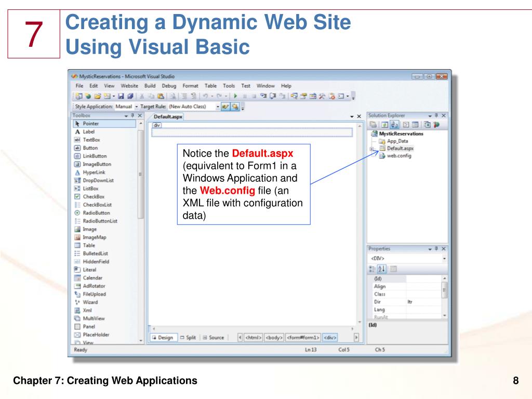This screenshot has width=532, height=399.
Task: Select the Pointer tool in the Toolbox
Action: tap(104, 124)
